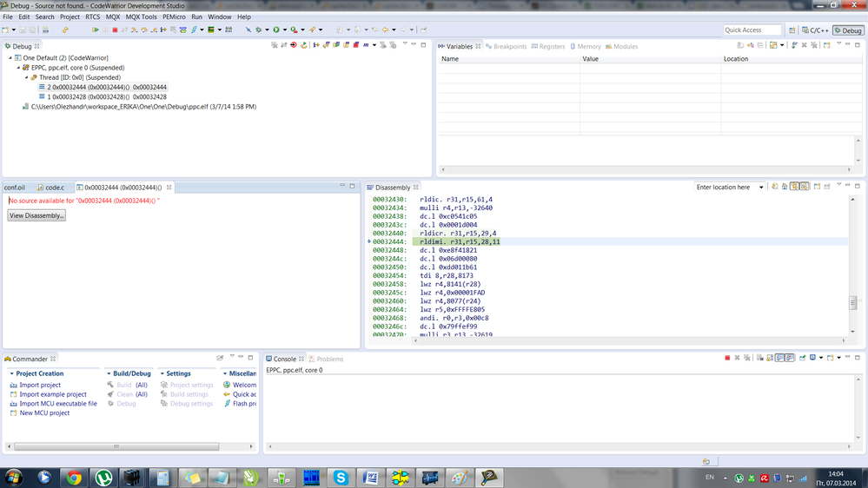Click the Import example project link
This screenshot has height=488, width=868.
click(x=53, y=394)
